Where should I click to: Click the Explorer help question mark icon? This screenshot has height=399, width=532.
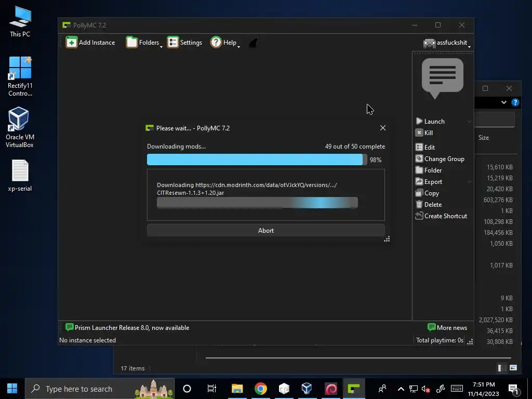click(515, 102)
